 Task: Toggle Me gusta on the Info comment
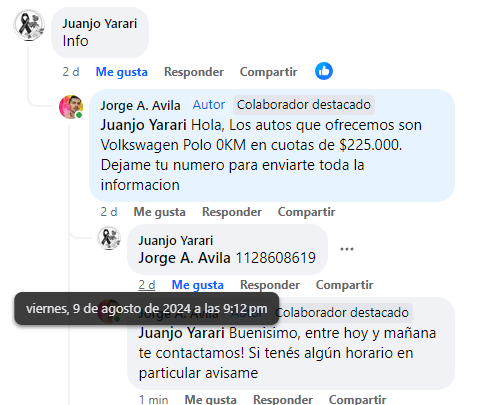click(x=122, y=72)
